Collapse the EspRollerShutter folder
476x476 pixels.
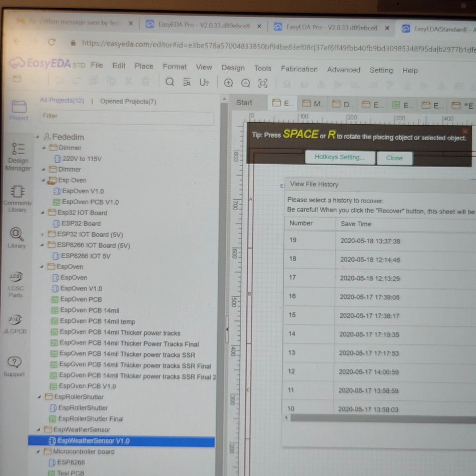click(39, 397)
